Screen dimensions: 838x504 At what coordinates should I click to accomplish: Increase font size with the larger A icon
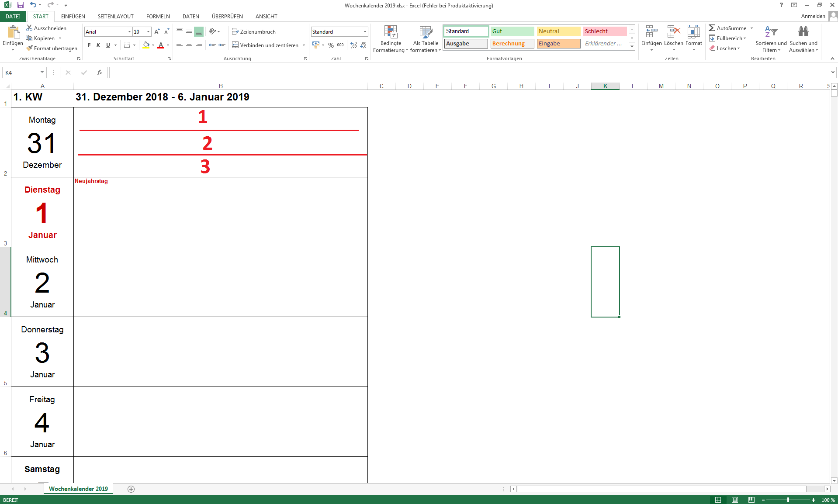(157, 31)
